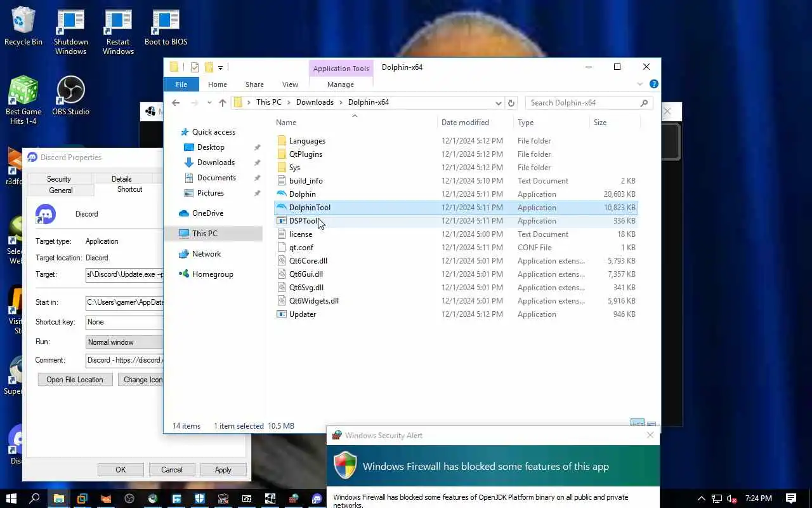
Task: Navigate back in File Explorer
Action: pos(176,103)
